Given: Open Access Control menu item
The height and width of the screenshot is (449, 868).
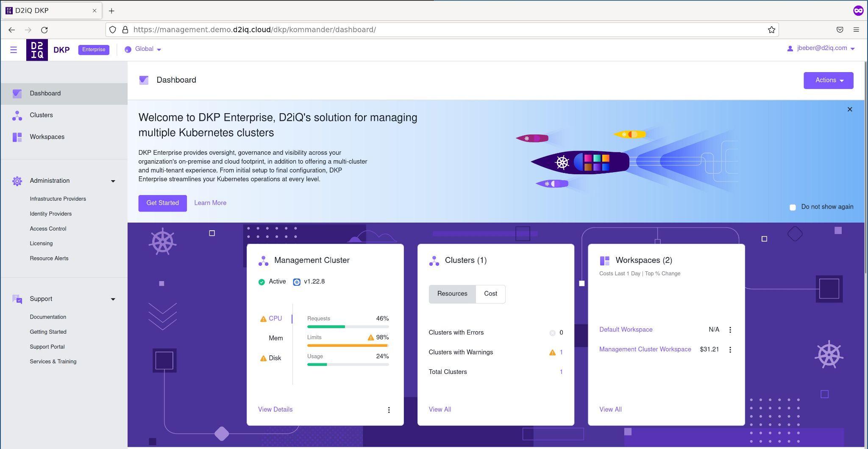Looking at the screenshot, I should [x=48, y=229].
